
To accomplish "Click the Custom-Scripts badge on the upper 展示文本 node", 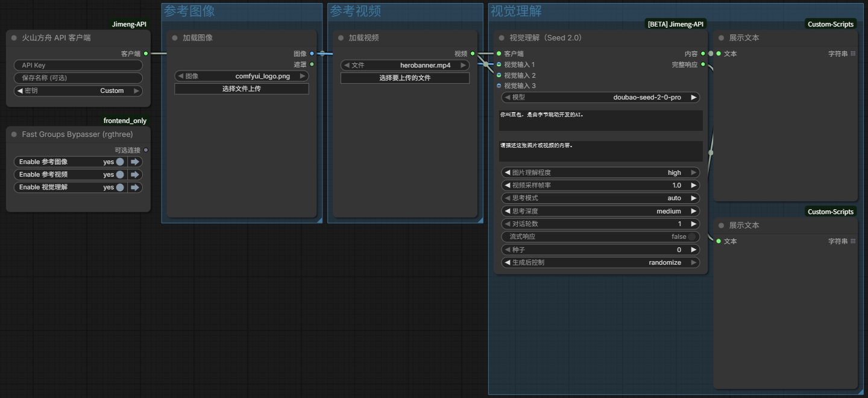I will coord(831,24).
